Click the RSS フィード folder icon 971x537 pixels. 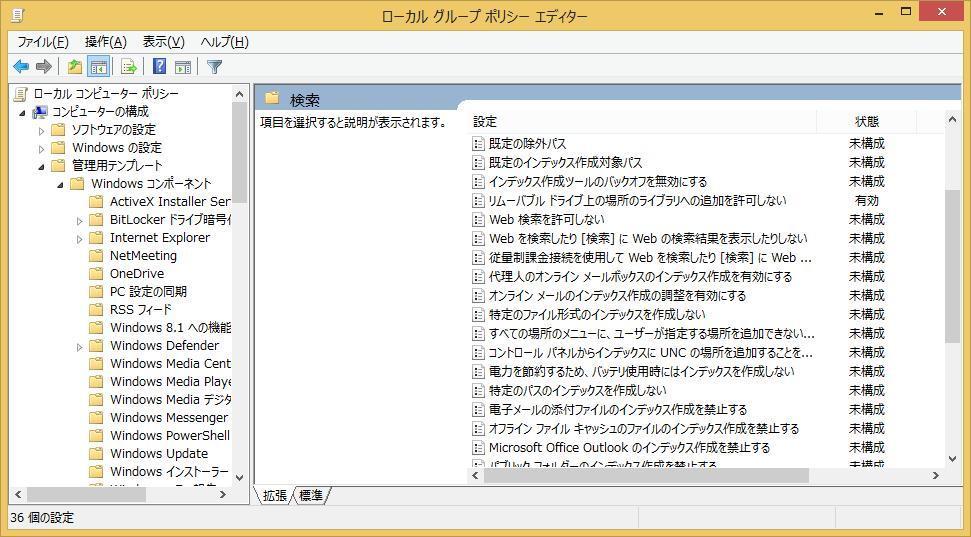pyautogui.click(x=96, y=310)
